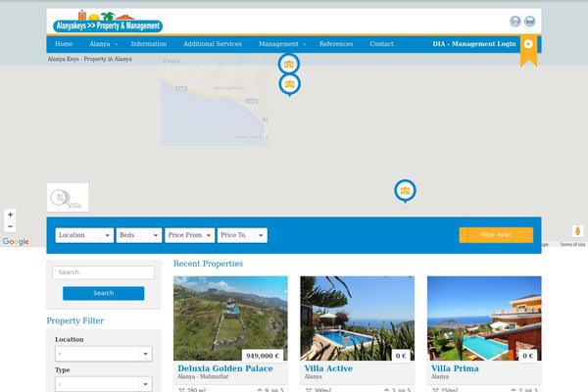Click the Villa magnifier thumbnail on the map

click(x=68, y=197)
